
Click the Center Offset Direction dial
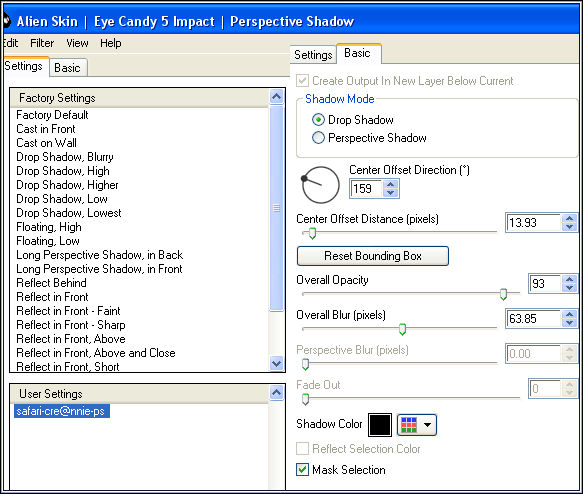[320, 185]
